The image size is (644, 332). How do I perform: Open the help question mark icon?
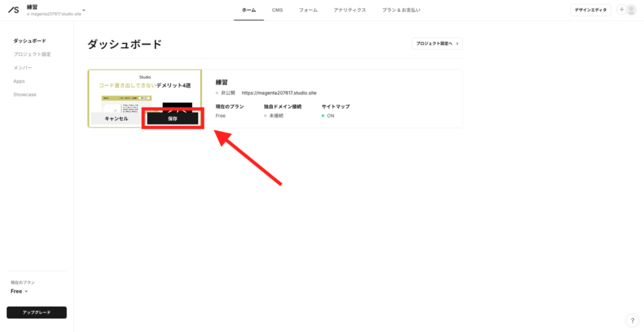632,321
